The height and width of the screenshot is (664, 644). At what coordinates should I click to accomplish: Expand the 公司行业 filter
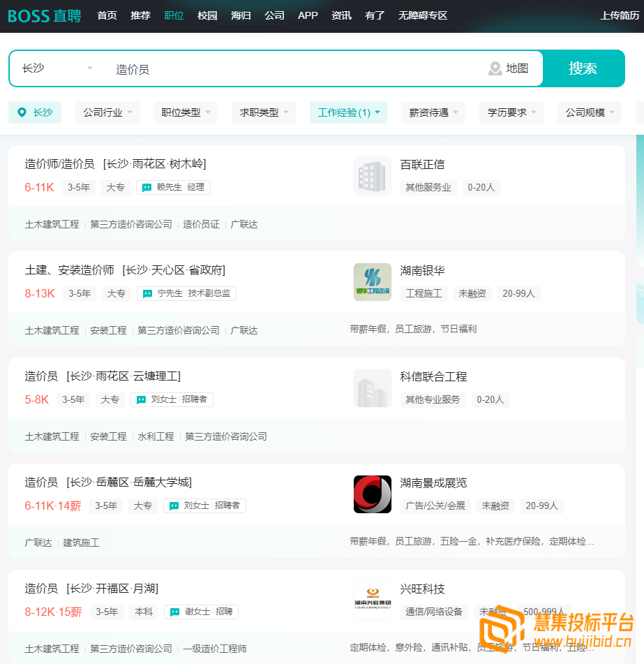click(x=107, y=112)
